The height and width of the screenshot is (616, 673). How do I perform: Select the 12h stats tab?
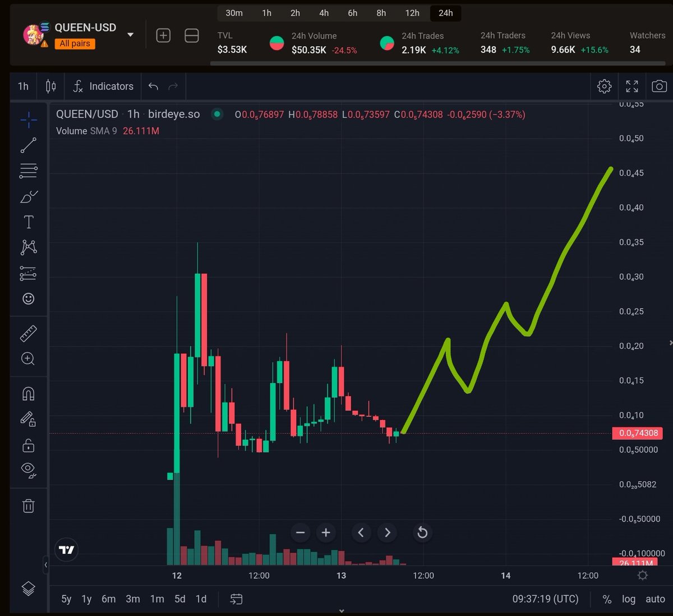pos(412,13)
